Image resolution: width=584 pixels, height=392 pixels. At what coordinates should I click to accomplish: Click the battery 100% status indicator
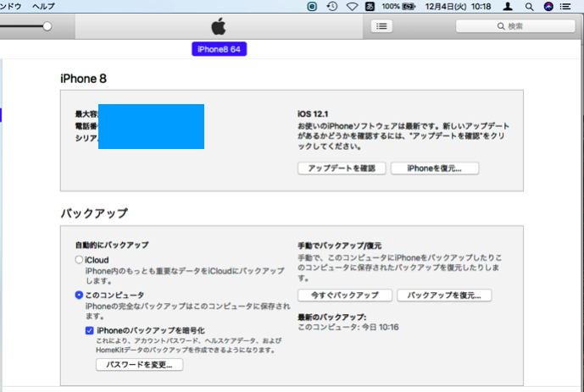398,6
